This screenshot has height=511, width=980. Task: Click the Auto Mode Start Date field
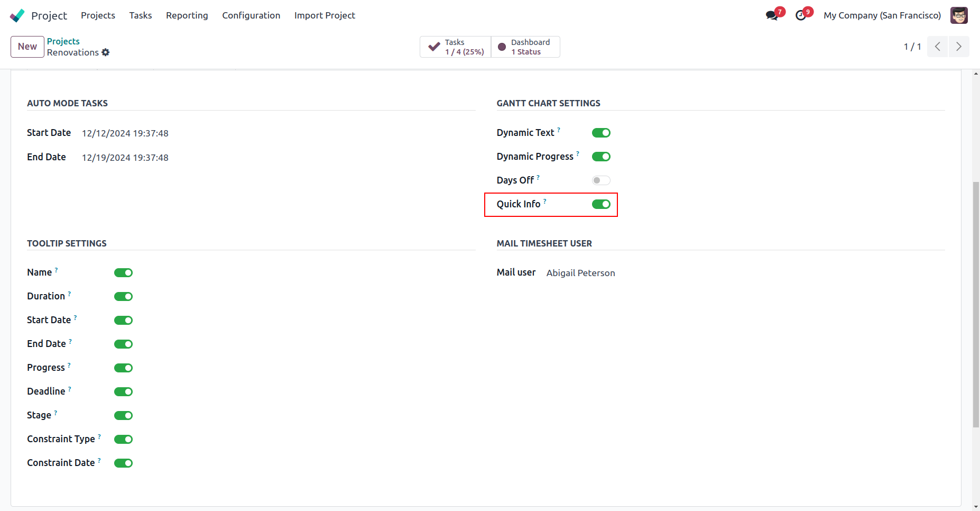(125, 133)
